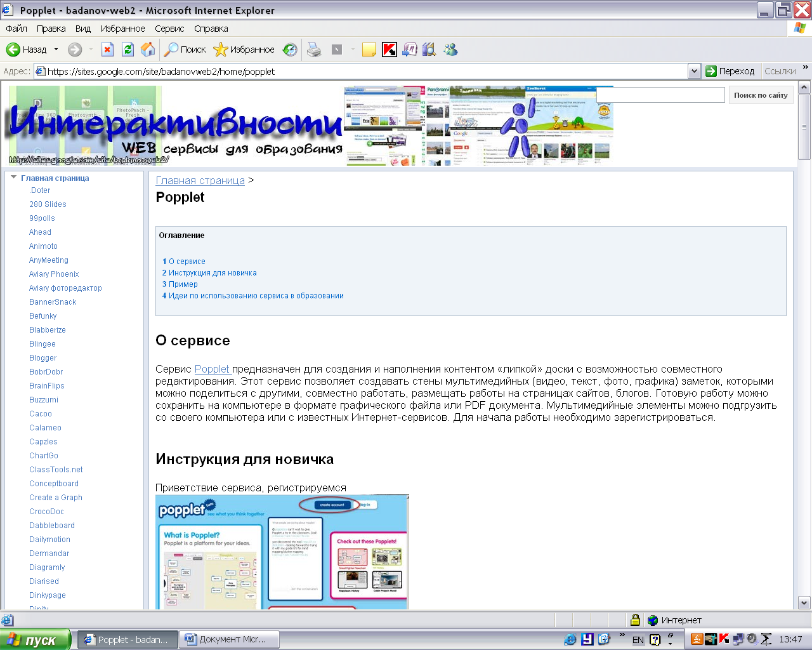Click the yellow note toolbar icon
The width and height of the screenshot is (812, 650).
[x=369, y=50]
